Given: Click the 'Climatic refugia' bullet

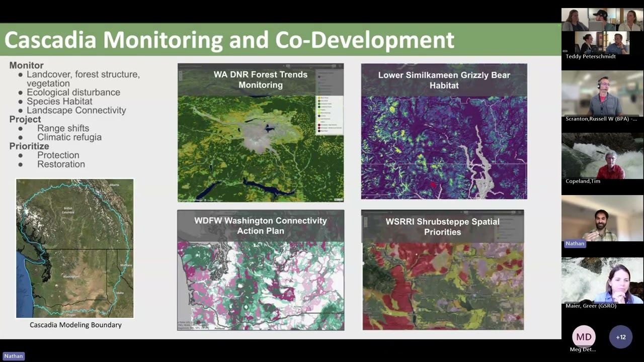Looking at the screenshot, I should pos(69,137).
